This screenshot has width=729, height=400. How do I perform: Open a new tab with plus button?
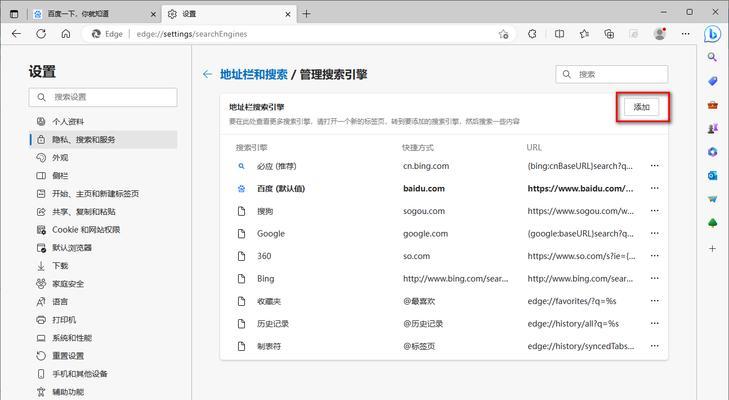[x=306, y=14]
